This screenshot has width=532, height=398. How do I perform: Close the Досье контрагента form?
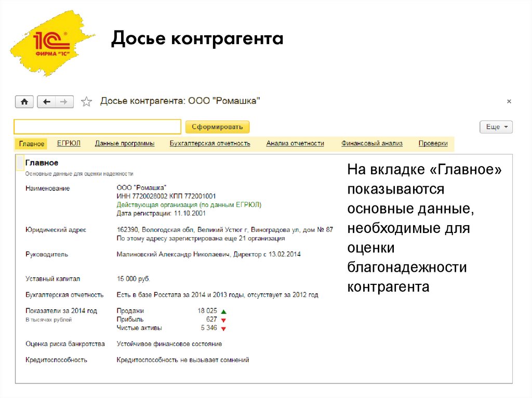coord(509,101)
